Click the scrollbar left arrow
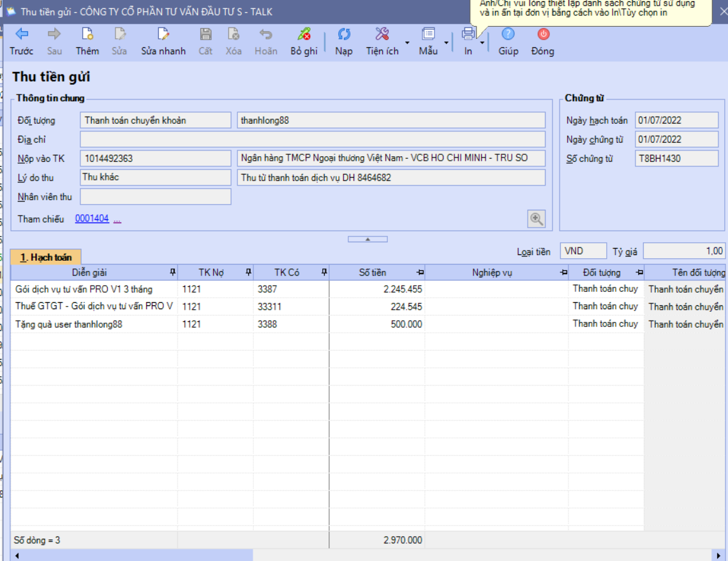728x561 pixels. (17, 555)
